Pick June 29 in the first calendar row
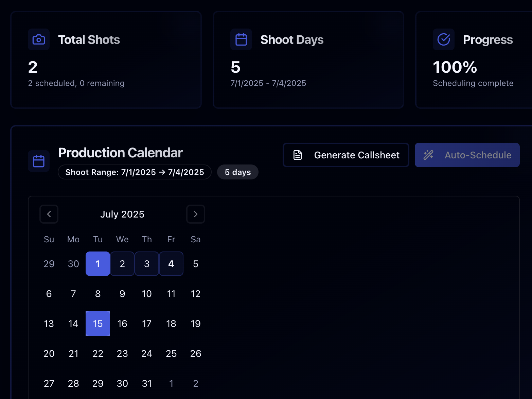532x399 pixels. 49,264
